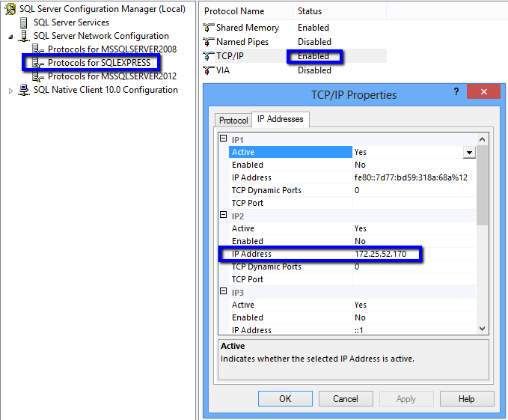This screenshot has height=420, width=508.
Task: Click the SQL Server Services icon
Action: click(24, 22)
